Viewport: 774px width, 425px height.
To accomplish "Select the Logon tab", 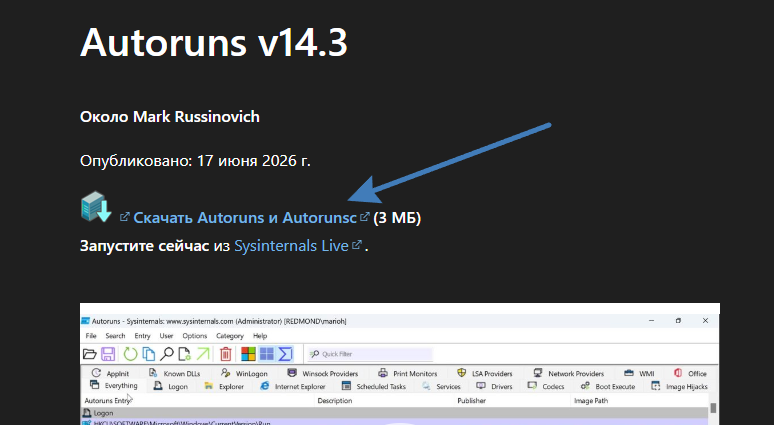I will pos(170,386).
